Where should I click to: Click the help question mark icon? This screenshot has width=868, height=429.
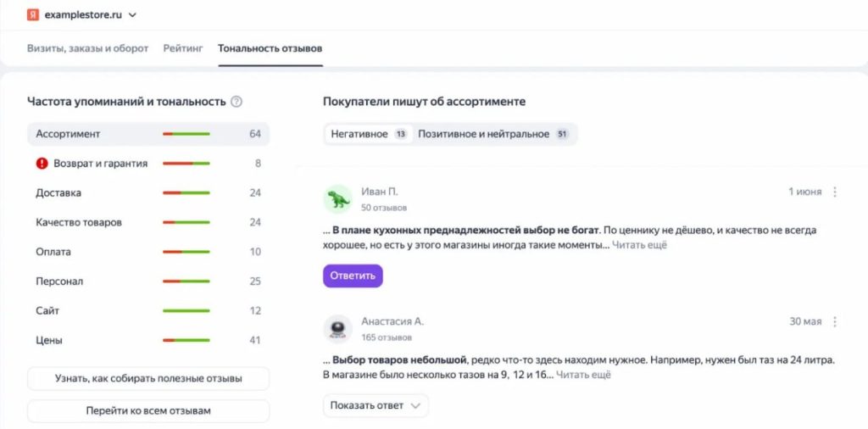point(236,102)
